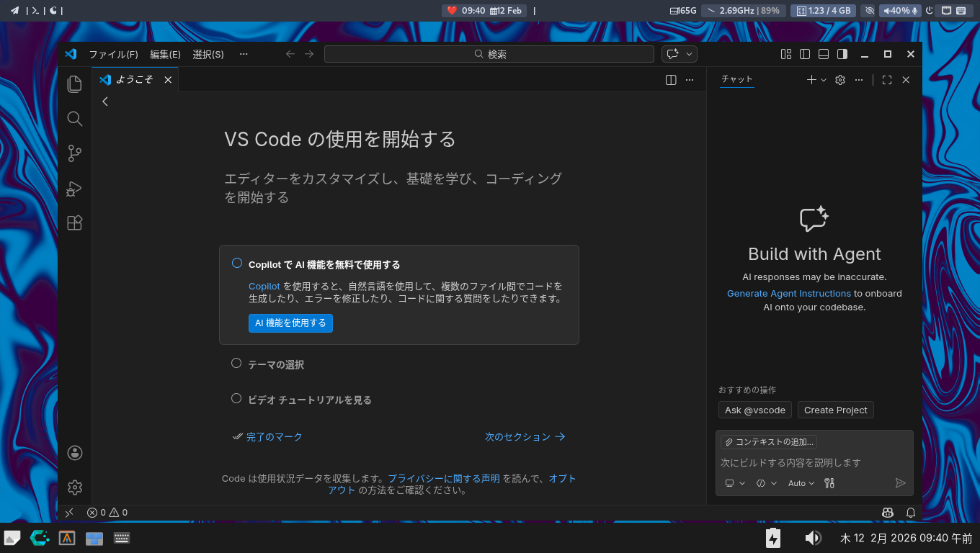This screenshot has height=553, width=980.
Task: Start a new chat with the plus icon
Action: (x=811, y=80)
